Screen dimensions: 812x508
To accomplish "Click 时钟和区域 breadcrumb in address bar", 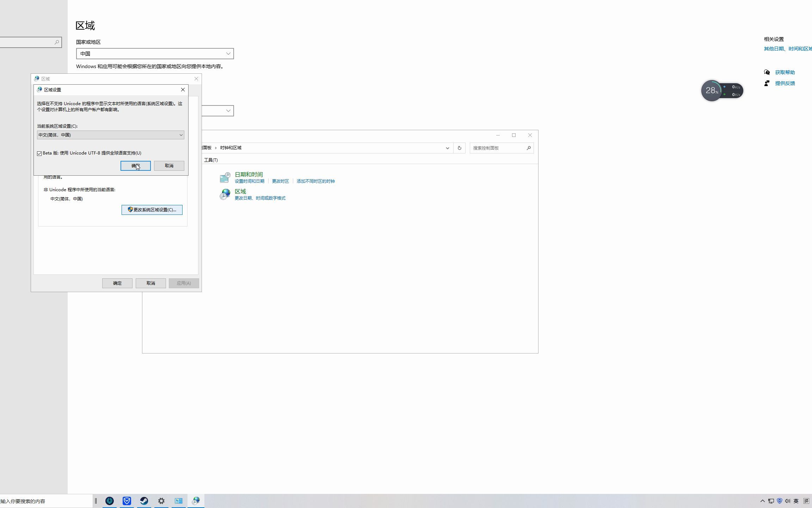I will pos(230,148).
